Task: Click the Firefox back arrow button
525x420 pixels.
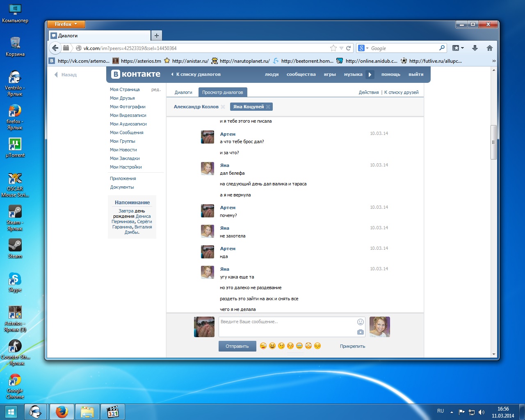Action: [55, 48]
